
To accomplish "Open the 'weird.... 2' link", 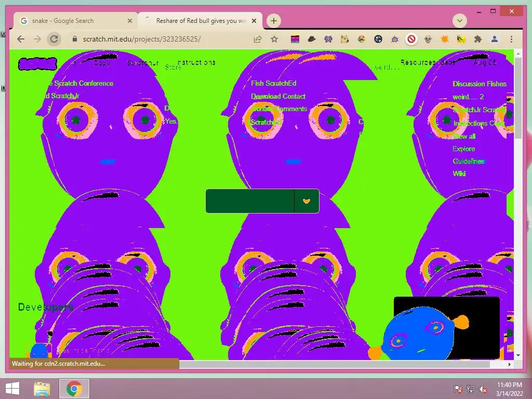I will pyautogui.click(x=468, y=97).
